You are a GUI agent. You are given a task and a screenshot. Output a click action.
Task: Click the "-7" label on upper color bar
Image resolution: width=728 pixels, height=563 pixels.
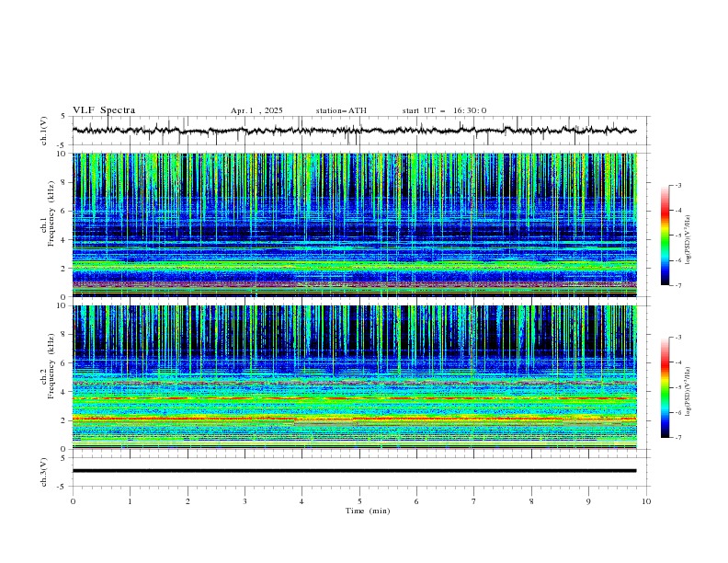click(678, 285)
